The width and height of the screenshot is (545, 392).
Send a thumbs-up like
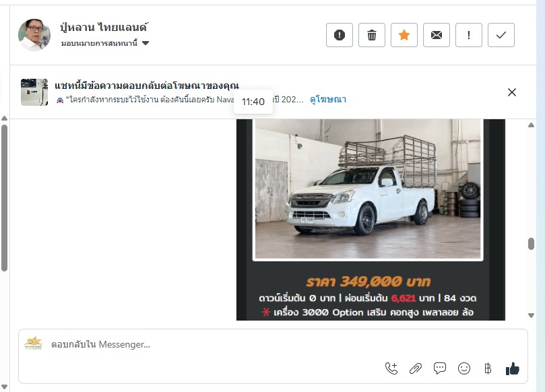pos(513,368)
